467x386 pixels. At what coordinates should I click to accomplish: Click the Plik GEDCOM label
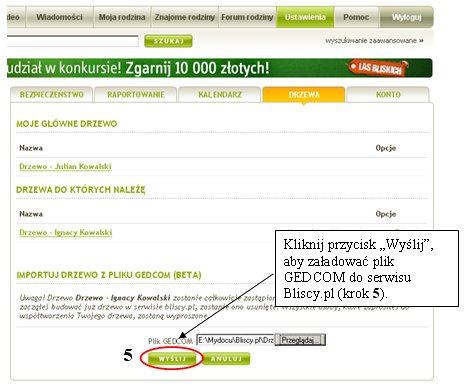click(x=170, y=341)
